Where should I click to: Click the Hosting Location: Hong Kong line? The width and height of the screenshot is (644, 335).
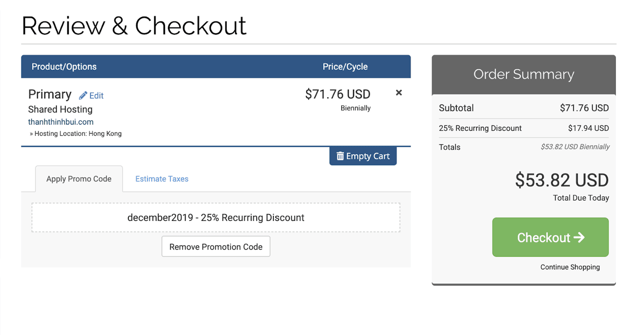(76, 134)
